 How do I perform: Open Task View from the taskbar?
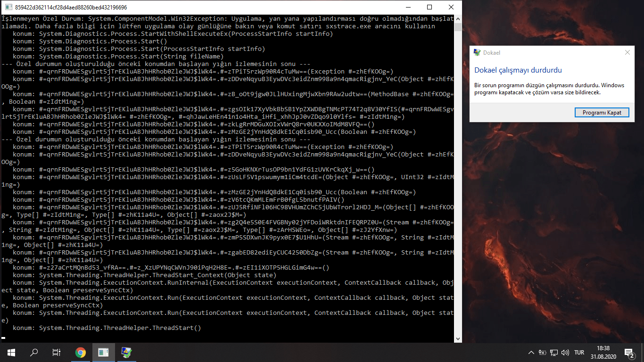tap(57, 353)
